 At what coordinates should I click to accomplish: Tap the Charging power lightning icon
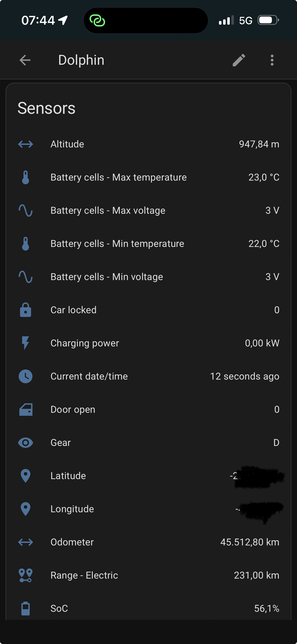(26, 343)
